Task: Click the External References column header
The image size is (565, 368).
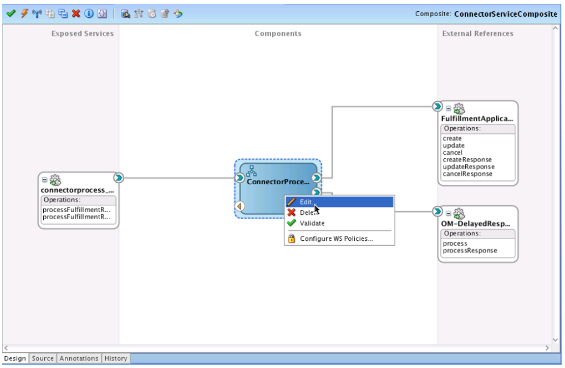Action: [x=478, y=34]
